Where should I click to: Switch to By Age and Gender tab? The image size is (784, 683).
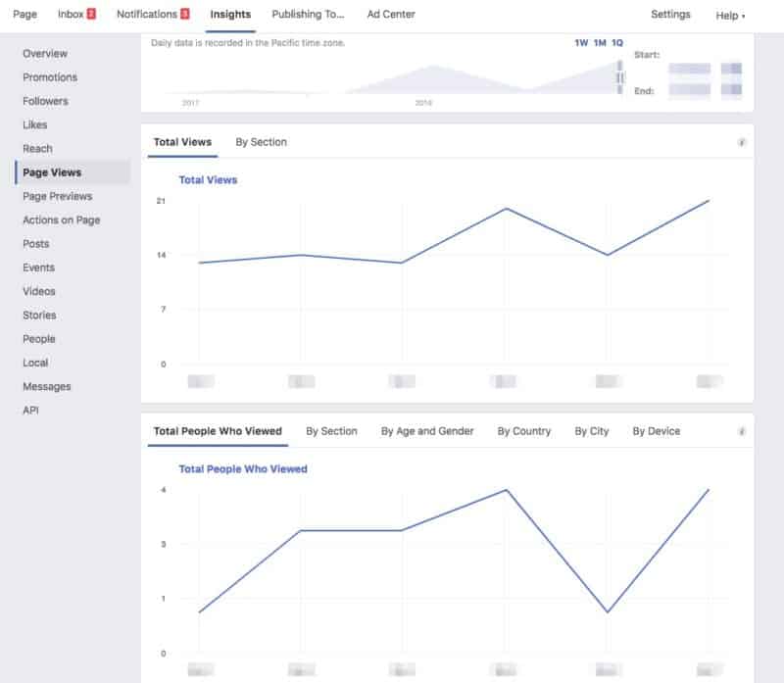(x=427, y=431)
